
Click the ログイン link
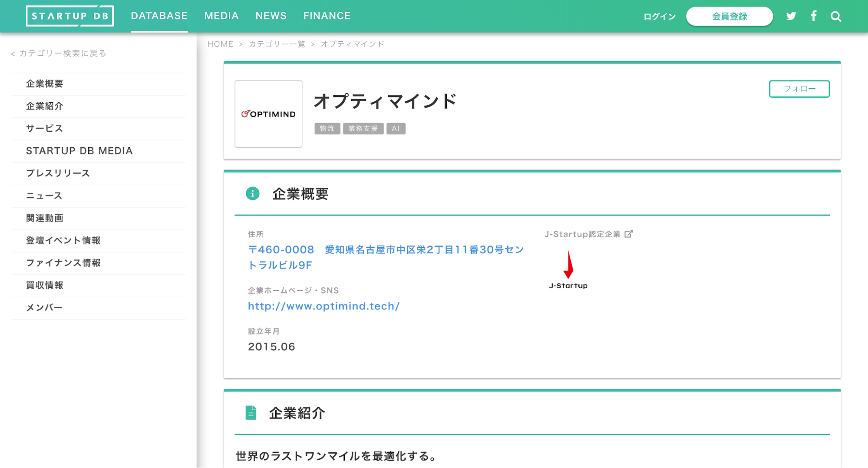(x=660, y=17)
